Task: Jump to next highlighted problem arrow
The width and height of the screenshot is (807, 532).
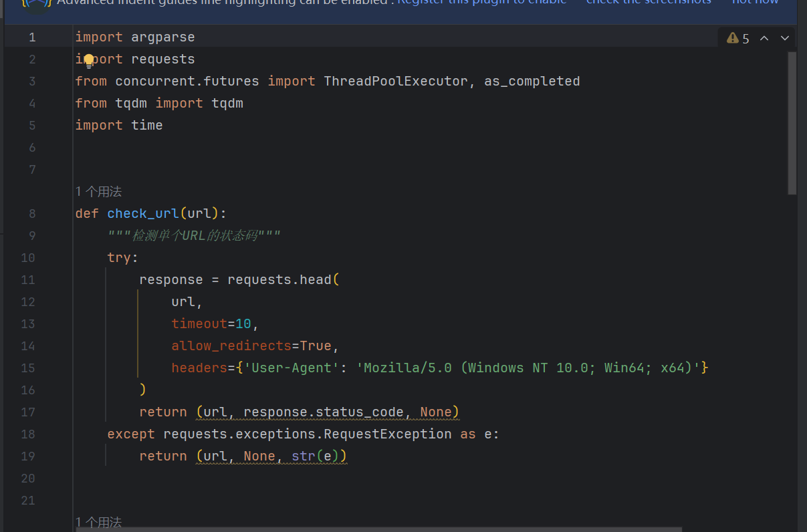Action: [x=785, y=38]
